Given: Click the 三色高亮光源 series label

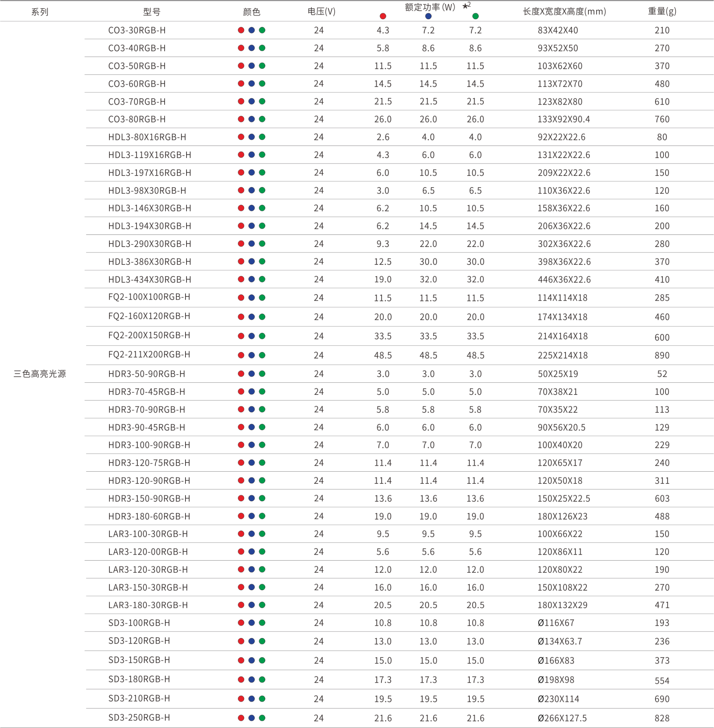Looking at the screenshot, I should 39,374.
